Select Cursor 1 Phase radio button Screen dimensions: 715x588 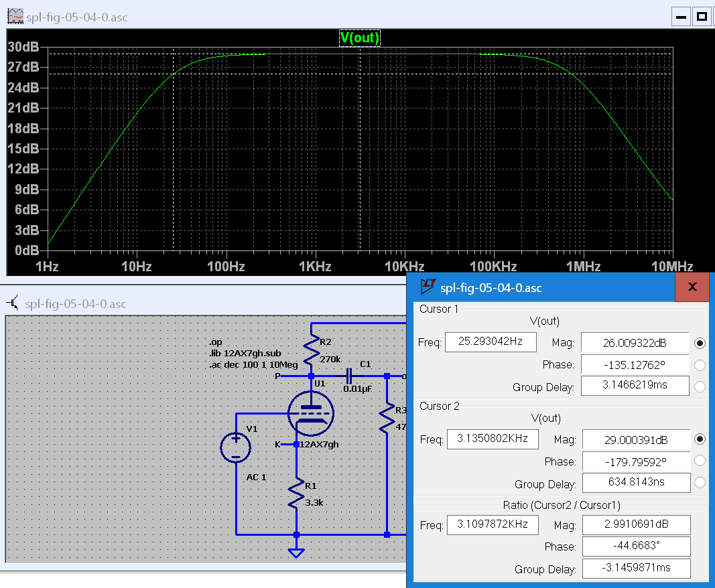[x=700, y=365]
